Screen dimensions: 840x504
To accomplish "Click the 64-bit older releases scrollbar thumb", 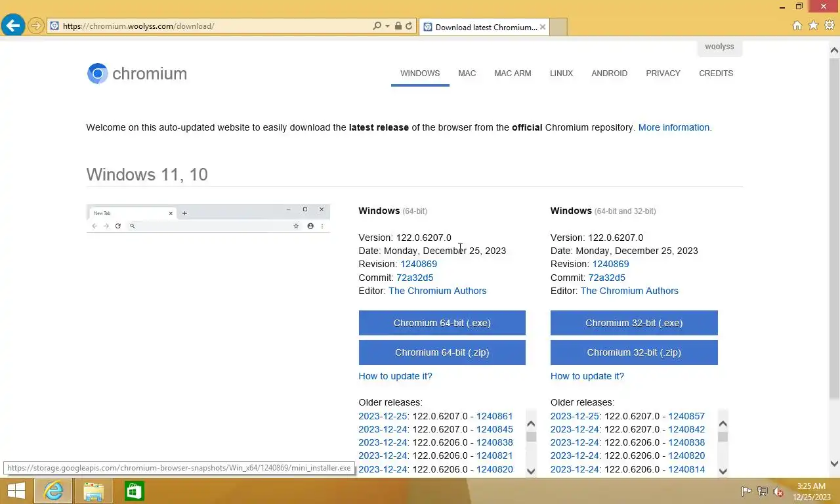I will 531,436.
